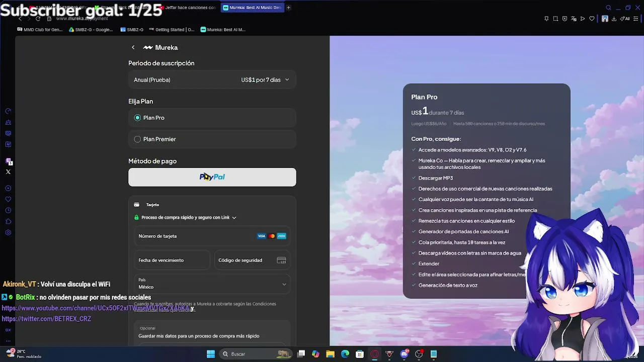Open Discord from the taskbar

[x=404, y=354]
